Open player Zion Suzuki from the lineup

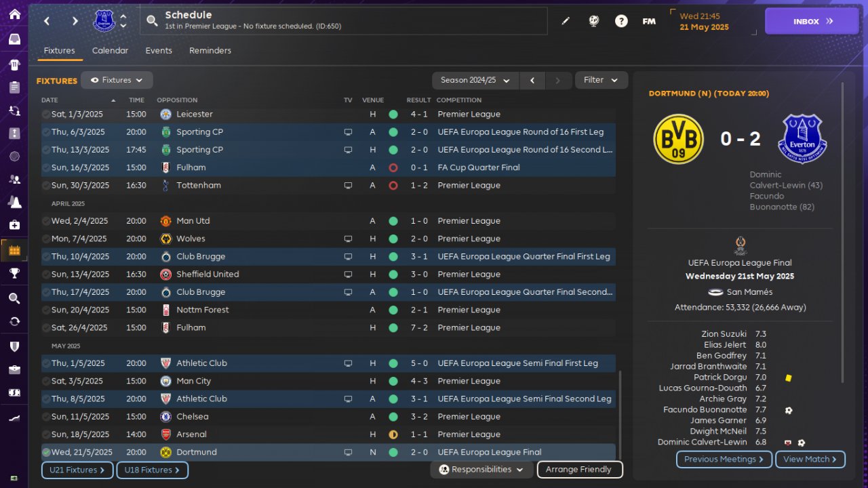click(x=724, y=334)
